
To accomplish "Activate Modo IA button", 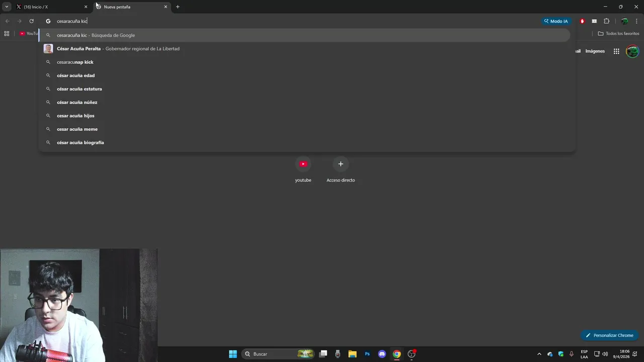I will (556, 21).
